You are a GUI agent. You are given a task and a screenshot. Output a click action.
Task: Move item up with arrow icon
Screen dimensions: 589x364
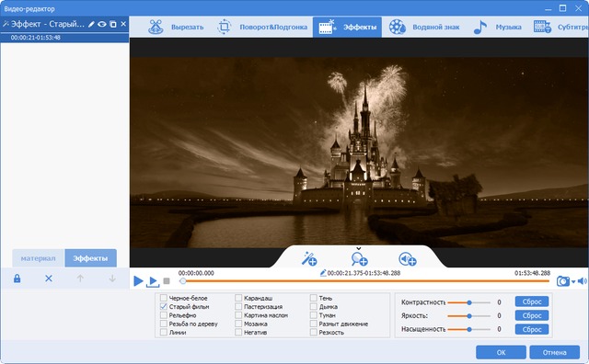click(80, 279)
